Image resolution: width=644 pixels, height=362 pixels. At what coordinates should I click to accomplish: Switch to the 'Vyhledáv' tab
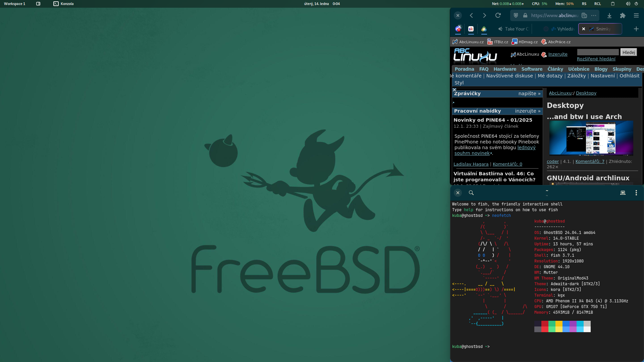click(559, 29)
